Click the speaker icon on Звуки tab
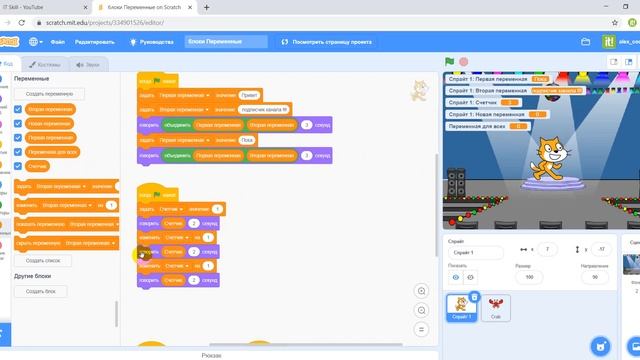This screenshot has width=640, height=360. [x=80, y=64]
